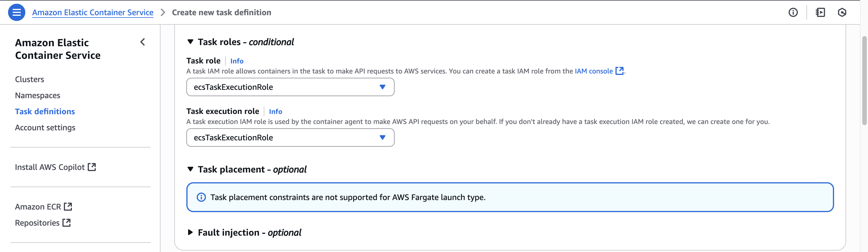868x252 pixels.
Task: Click external link icon beside IAM console
Action: (619, 71)
